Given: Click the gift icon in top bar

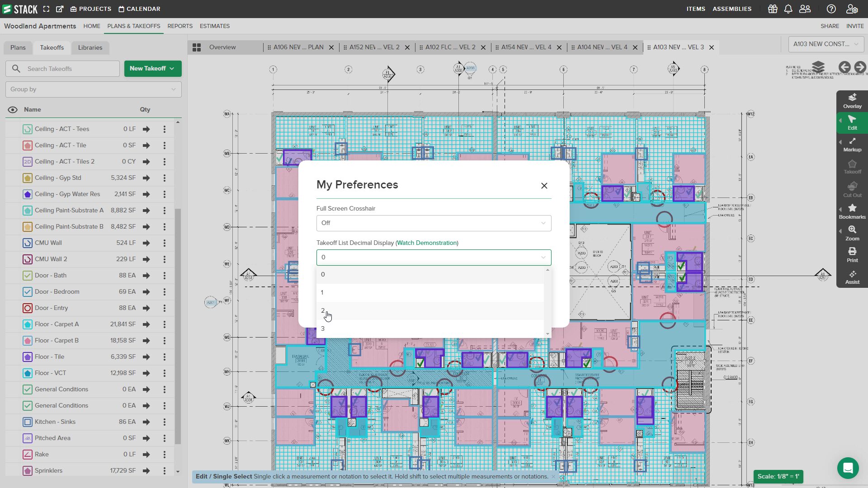Looking at the screenshot, I should pos(772,9).
